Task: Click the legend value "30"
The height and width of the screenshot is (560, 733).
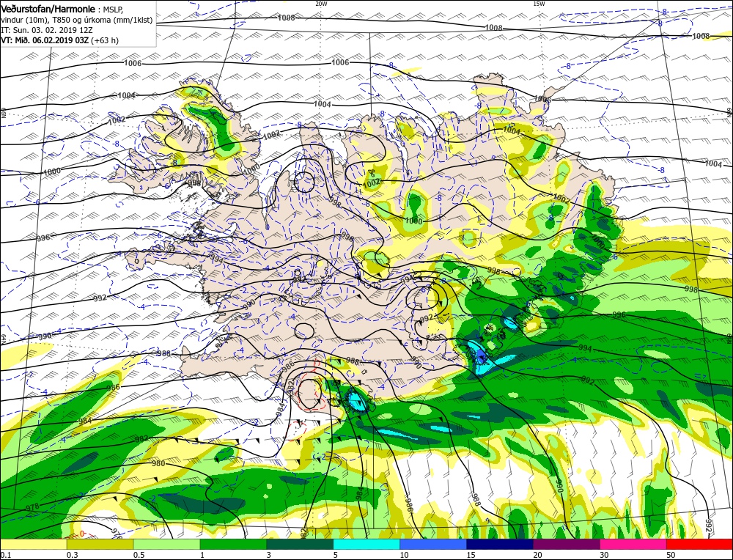Action: tap(604, 555)
